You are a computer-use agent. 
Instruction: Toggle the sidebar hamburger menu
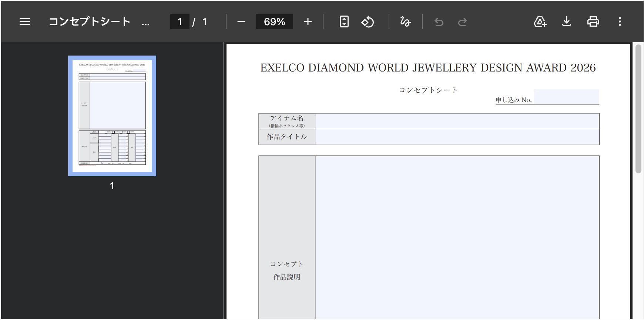(x=25, y=22)
